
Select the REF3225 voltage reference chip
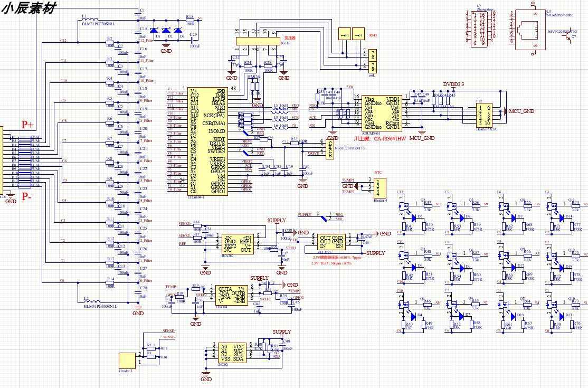coord(330,243)
